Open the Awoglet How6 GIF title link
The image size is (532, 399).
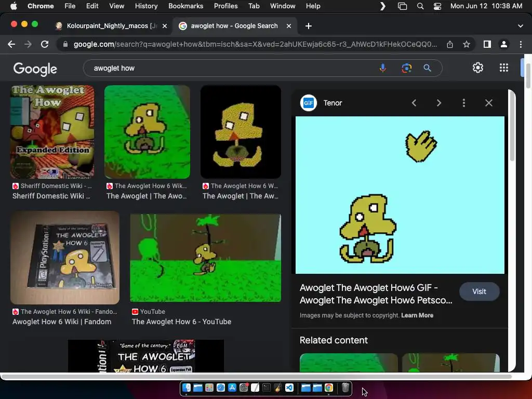[x=376, y=294]
